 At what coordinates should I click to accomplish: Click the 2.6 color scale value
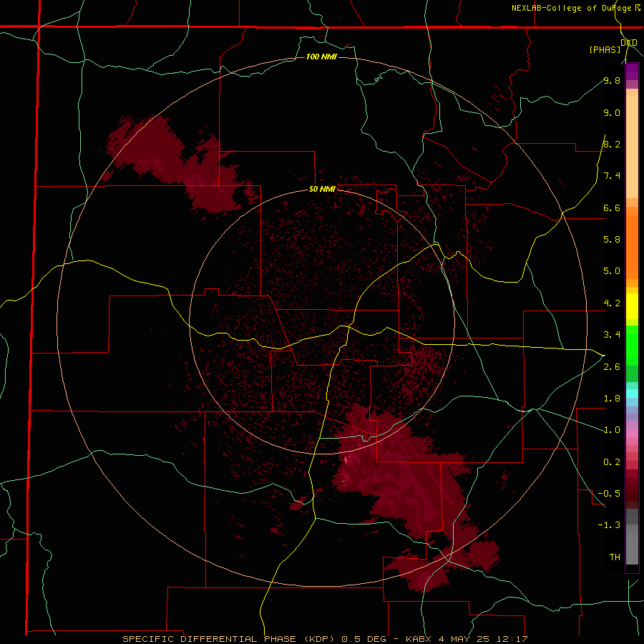tap(612, 367)
